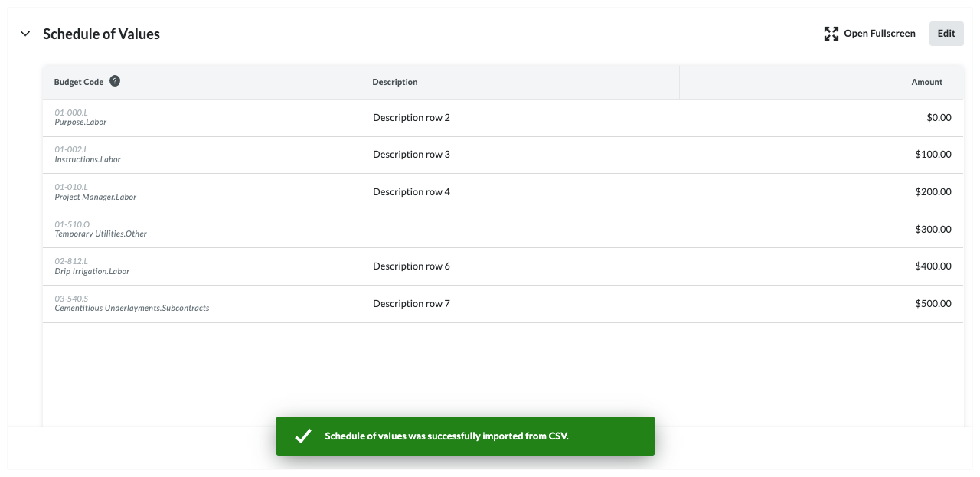Viewport: 980px width, 477px height.
Task: Select the Cementitious Underlayments.Subcontracts label
Action: tap(132, 309)
